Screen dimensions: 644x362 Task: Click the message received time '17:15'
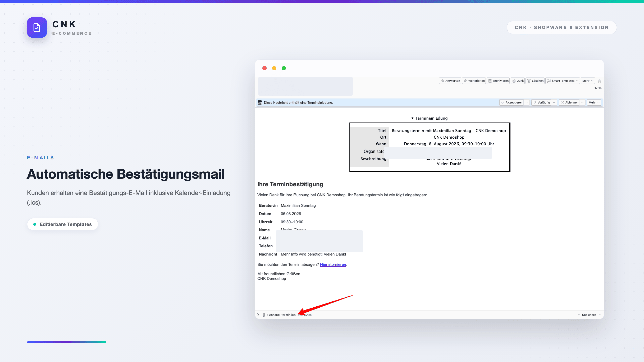tap(598, 88)
